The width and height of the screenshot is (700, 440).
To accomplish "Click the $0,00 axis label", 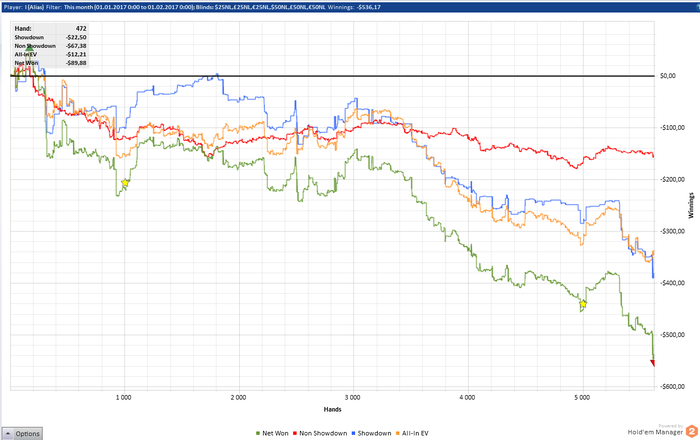I will [x=667, y=76].
